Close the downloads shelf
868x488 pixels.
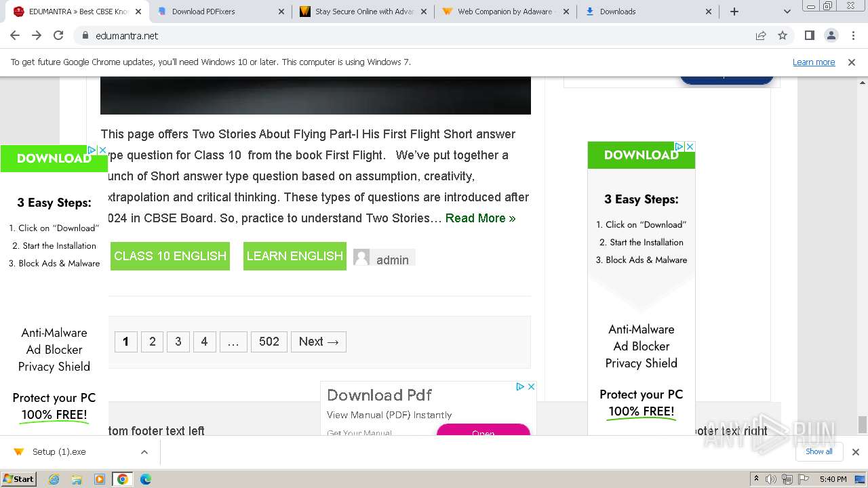pyautogui.click(x=856, y=452)
